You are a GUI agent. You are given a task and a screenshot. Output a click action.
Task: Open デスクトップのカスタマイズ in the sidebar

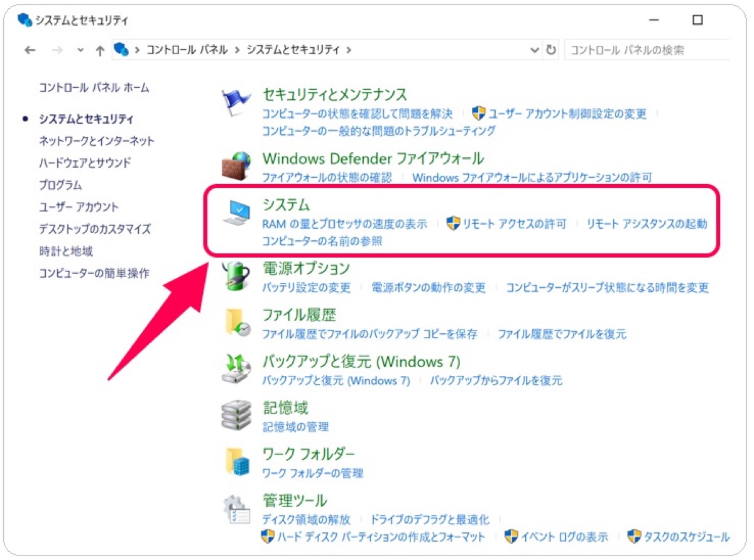tap(95, 229)
